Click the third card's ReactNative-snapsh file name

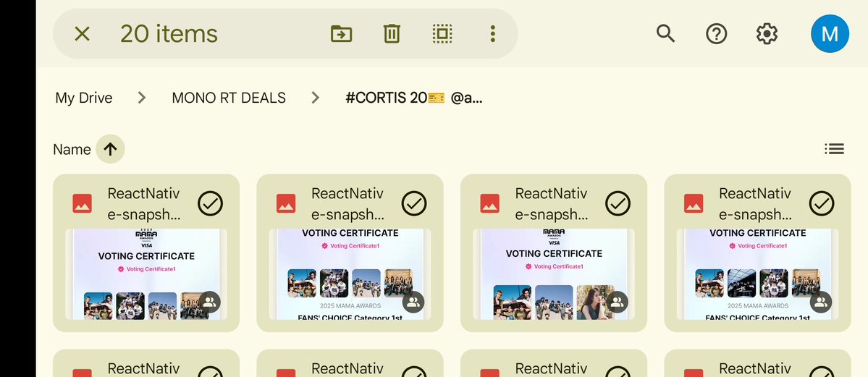[552, 204]
